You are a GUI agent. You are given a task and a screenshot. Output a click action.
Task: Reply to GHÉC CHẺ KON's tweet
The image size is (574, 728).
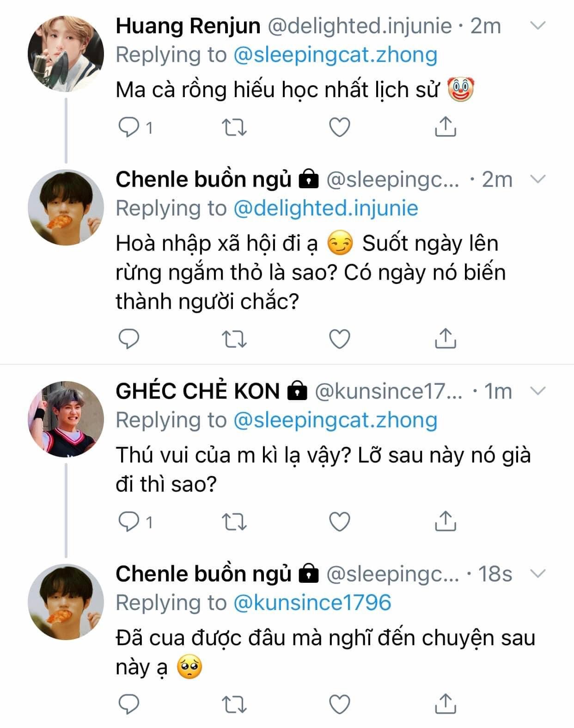tap(129, 522)
